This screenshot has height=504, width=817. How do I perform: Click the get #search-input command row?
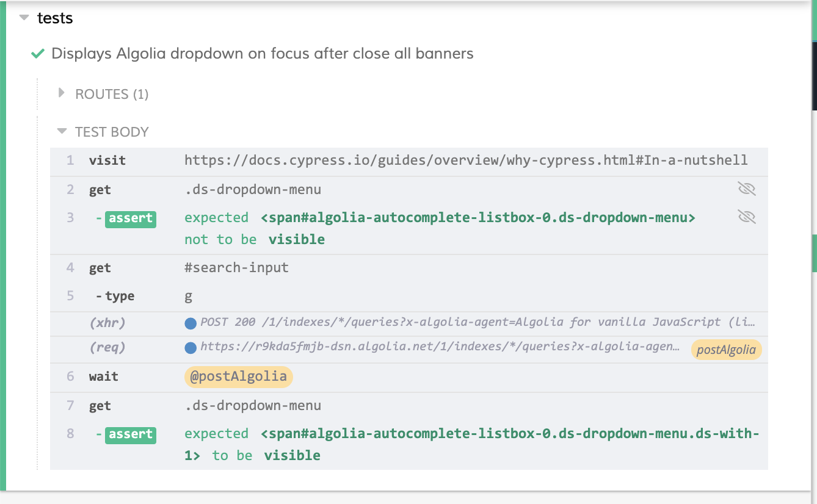[236, 267]
